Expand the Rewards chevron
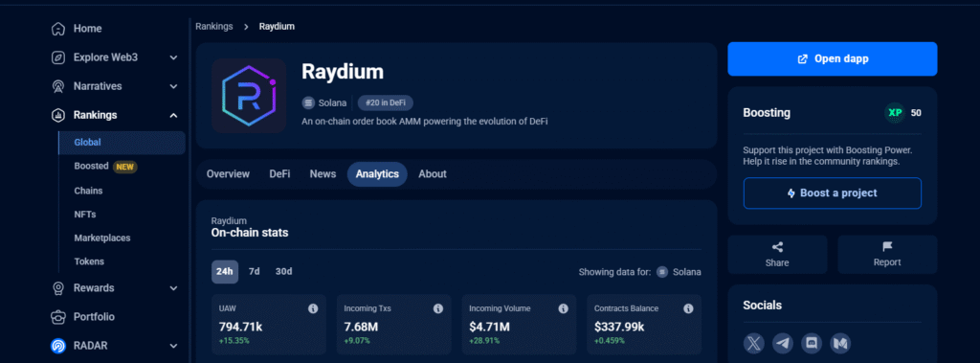Viewport: 980px width, 363px height. 174,288
